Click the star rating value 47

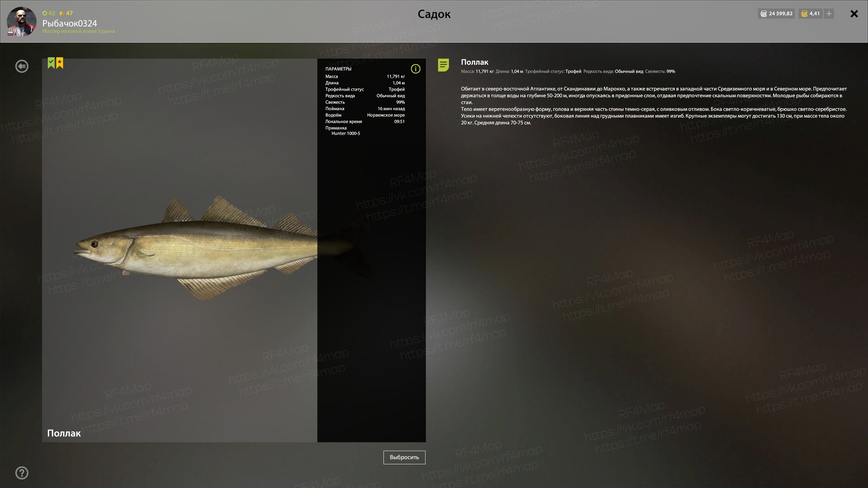coord(66,13)
